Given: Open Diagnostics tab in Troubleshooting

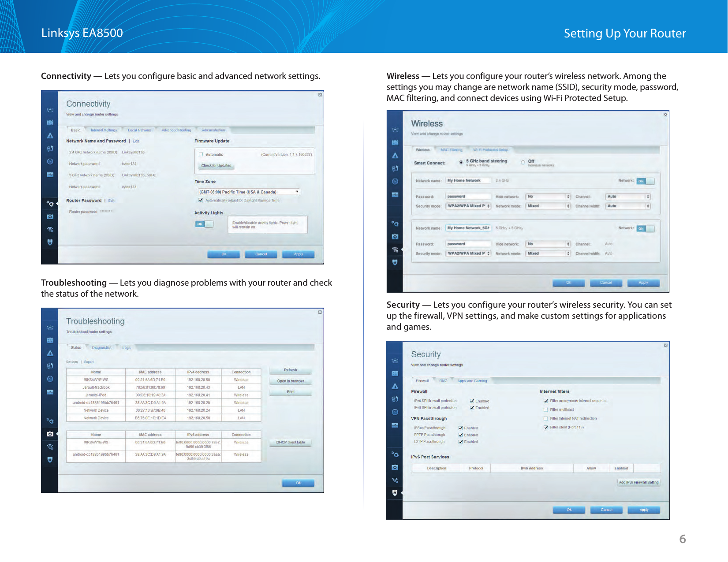Looking at the screenshot, I should point(102,348).
